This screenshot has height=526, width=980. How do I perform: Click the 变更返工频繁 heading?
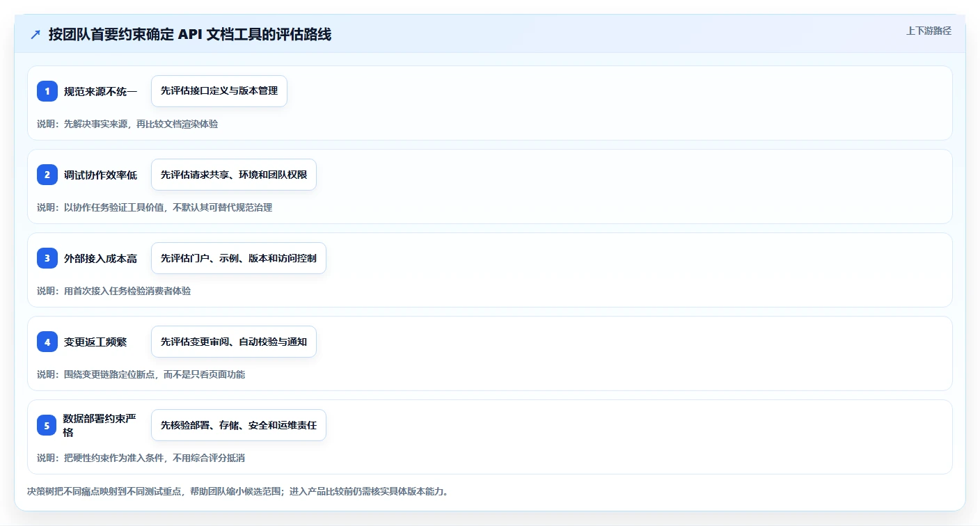click(x=95, y=342)
